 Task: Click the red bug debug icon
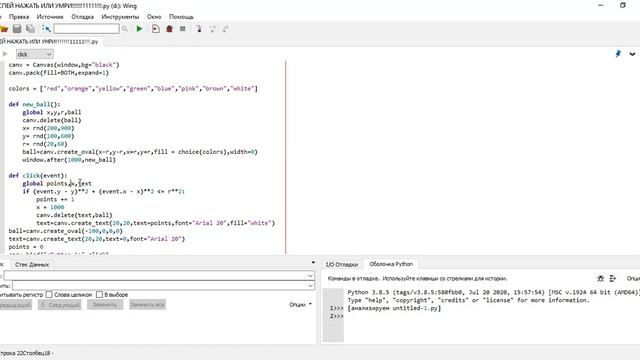pos(169,29)
